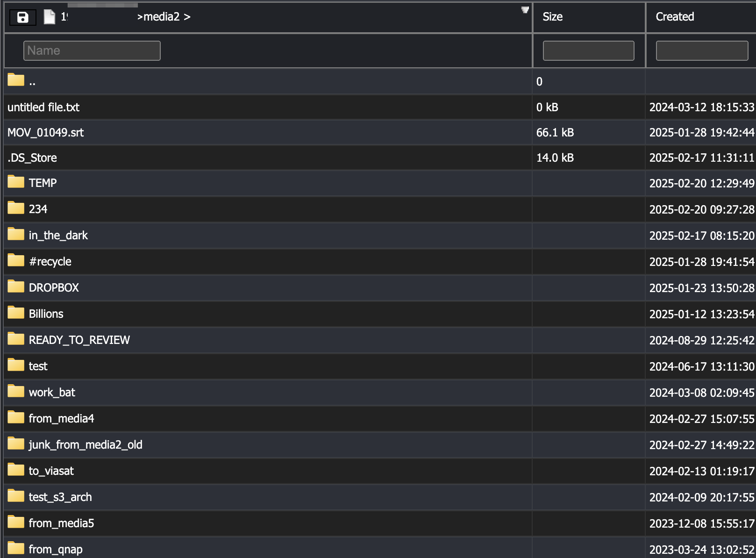Select the .DS_Store file
Screen dimensions: 756x558
32,157
